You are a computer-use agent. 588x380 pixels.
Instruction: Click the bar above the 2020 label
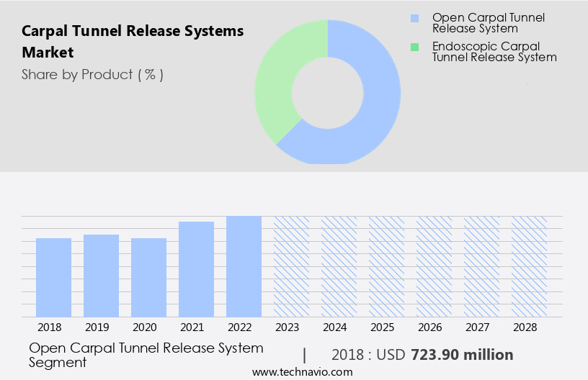click(149, 277)
